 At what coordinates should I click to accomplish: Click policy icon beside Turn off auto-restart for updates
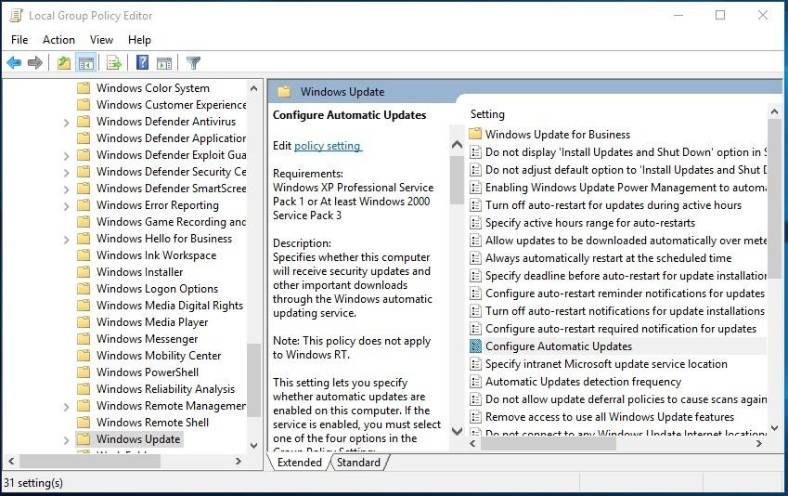pyautogui.click(x=475, y=205)
